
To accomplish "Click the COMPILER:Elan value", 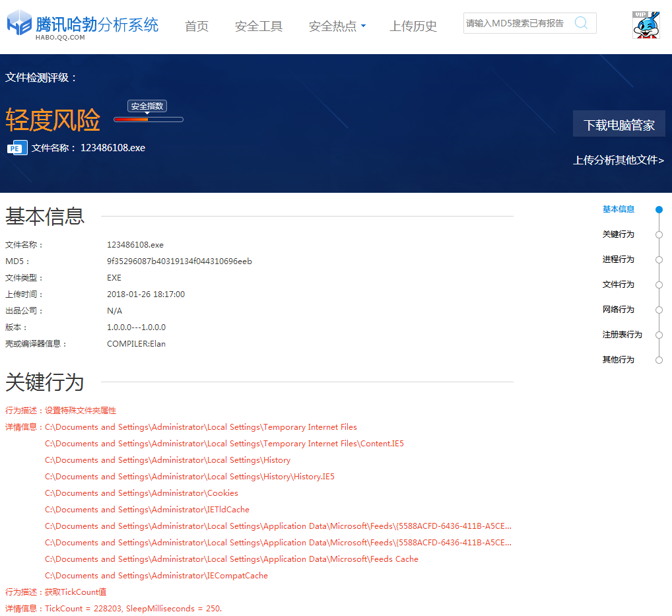I will [x=136, y=344].
